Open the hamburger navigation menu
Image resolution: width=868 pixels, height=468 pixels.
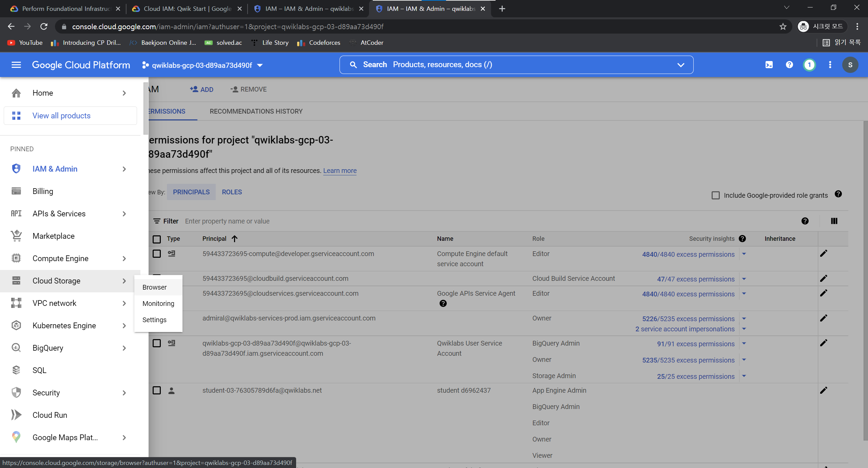16,65
